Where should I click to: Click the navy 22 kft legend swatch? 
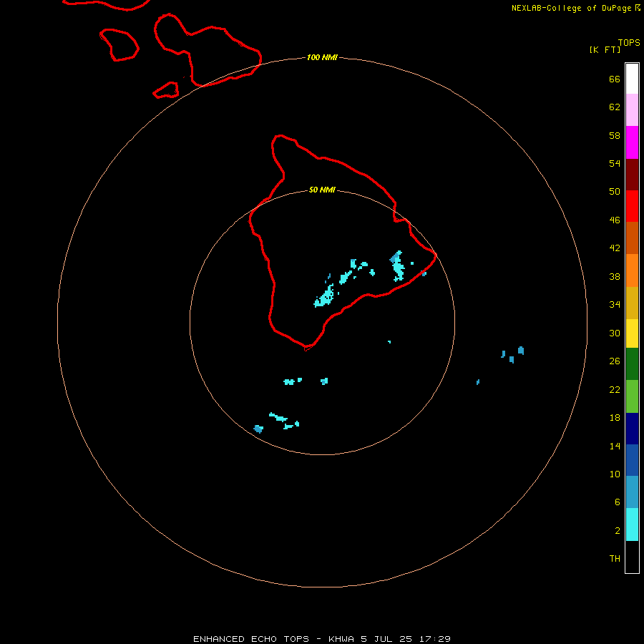point(632,429)
